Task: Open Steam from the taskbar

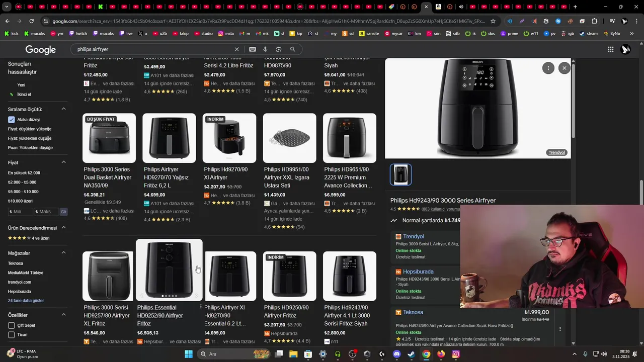Action: tap(411, 354)
